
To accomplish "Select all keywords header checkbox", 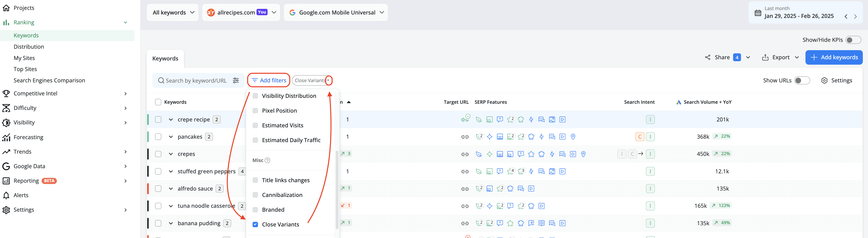I will (158, 102).
